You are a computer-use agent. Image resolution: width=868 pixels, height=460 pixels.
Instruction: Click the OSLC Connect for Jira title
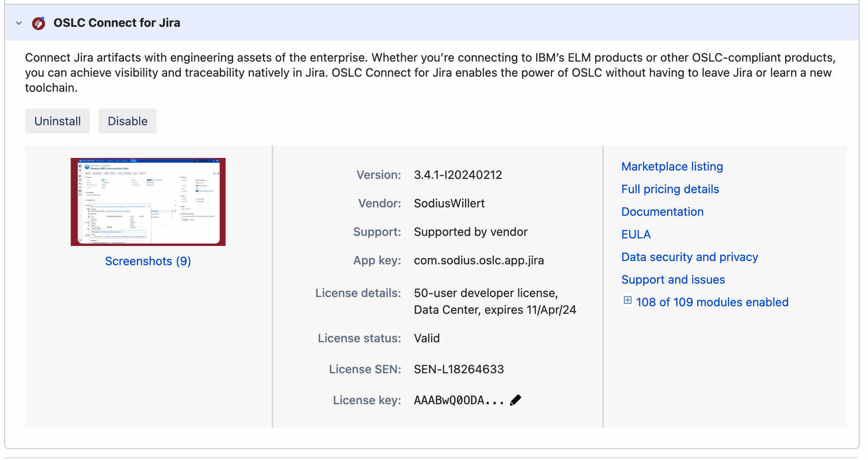117,23
